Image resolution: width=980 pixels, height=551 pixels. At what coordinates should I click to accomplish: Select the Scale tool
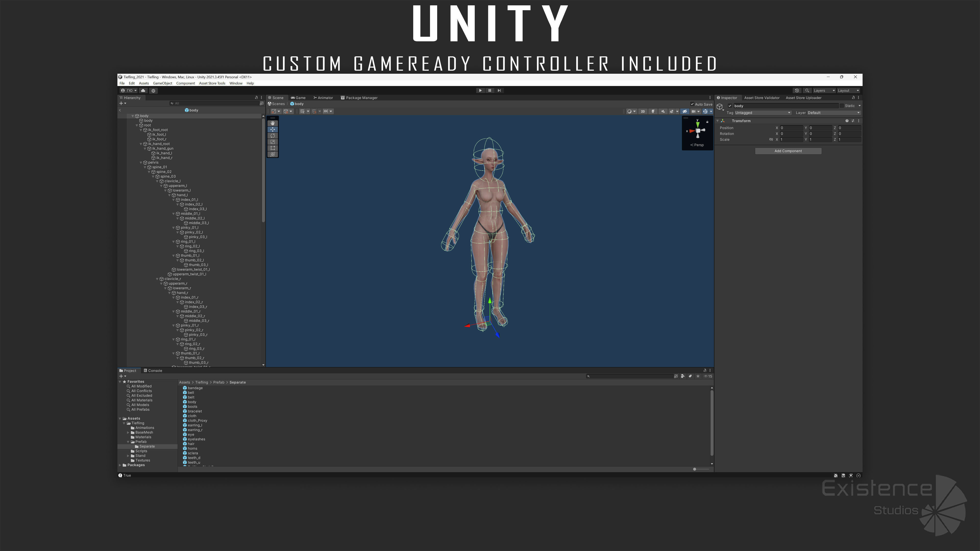click(x=272, y=142)
